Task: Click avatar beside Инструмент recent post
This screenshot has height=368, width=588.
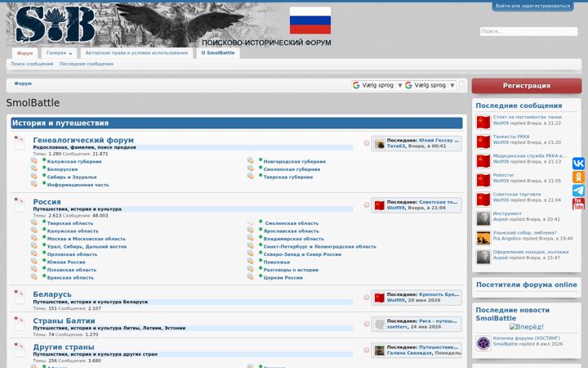Action: [x=483, y=218]
